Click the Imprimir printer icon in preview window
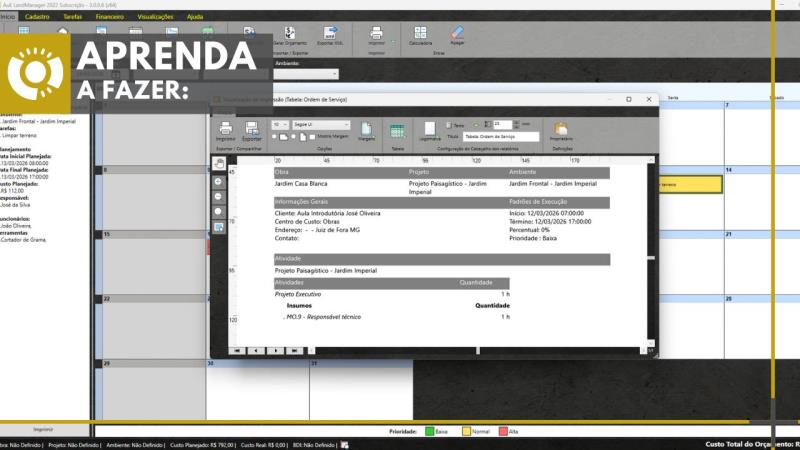This screenshot has width=800, height=450. 225,129
